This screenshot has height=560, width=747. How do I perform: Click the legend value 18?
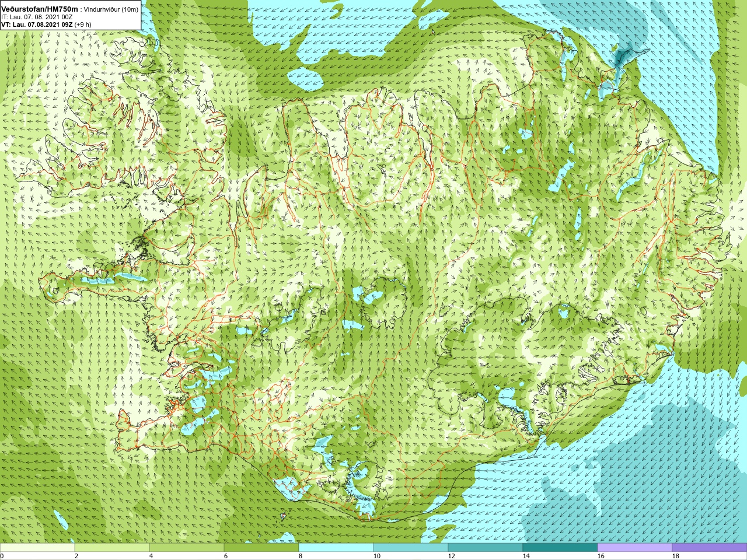pos(676,556)
